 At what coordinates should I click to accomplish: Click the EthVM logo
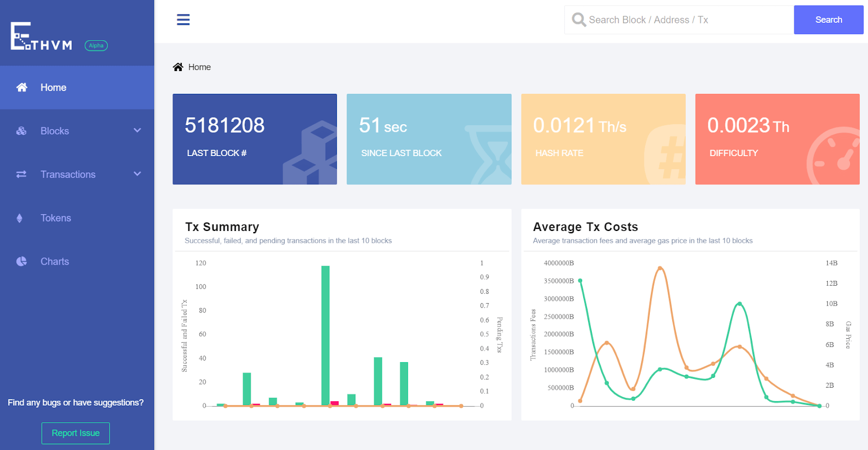42,37
